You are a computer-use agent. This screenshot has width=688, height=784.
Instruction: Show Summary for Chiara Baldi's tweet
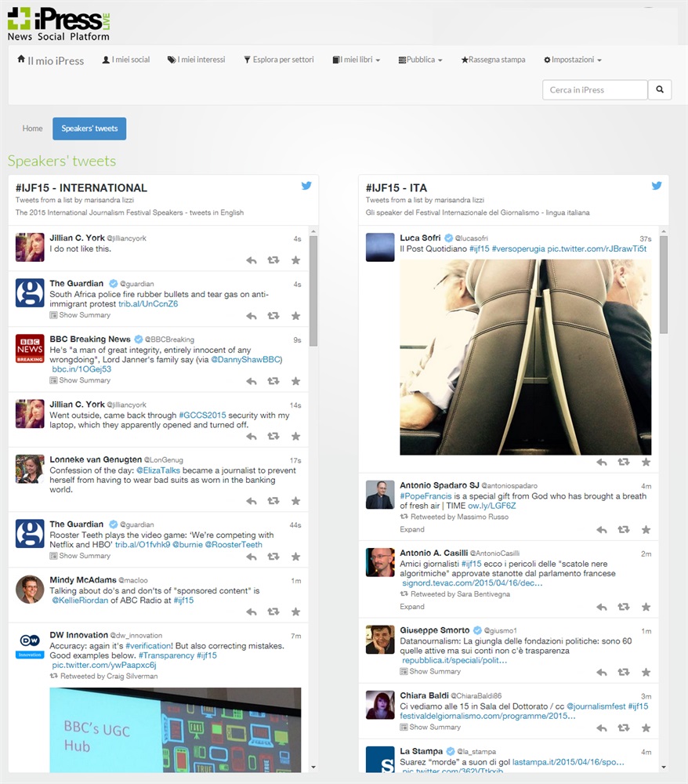430,727
